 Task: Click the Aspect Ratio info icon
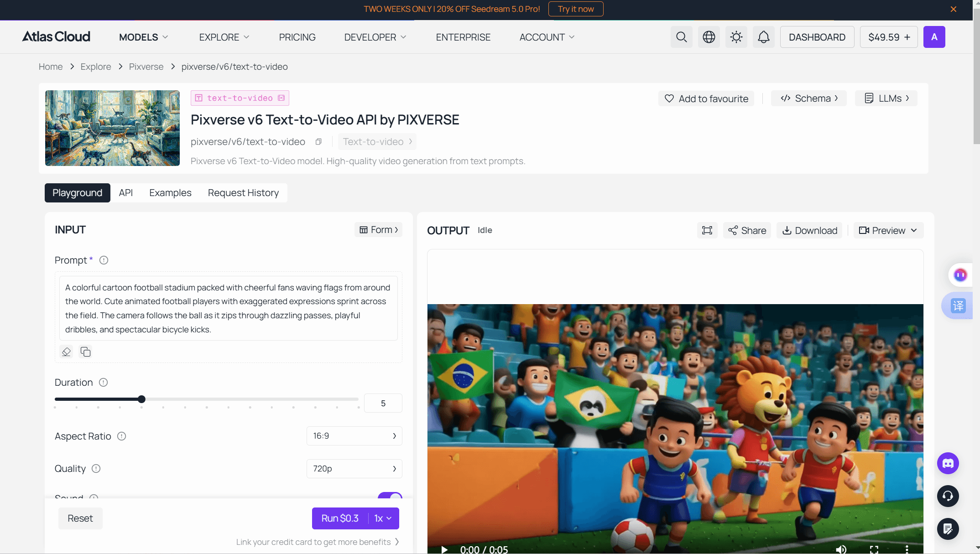(x=121, y=436)
